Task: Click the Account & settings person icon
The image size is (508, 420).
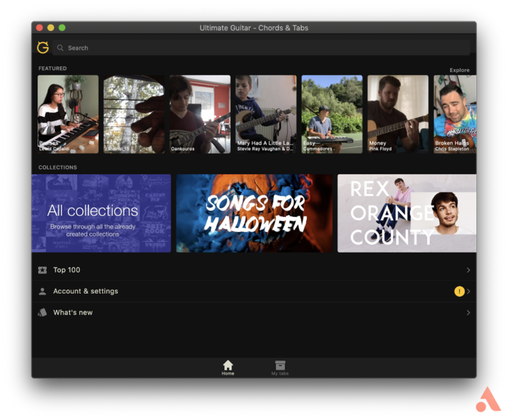Action: [42, 291]
